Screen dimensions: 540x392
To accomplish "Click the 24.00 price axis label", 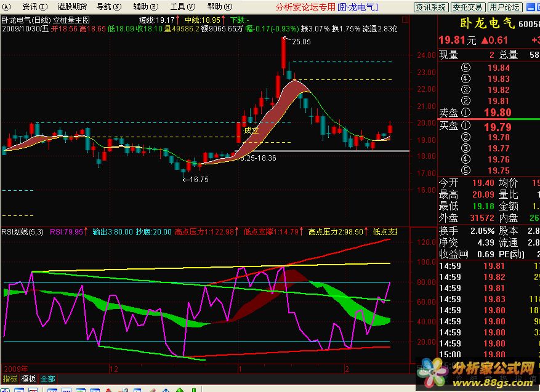I will coord(426,55).
